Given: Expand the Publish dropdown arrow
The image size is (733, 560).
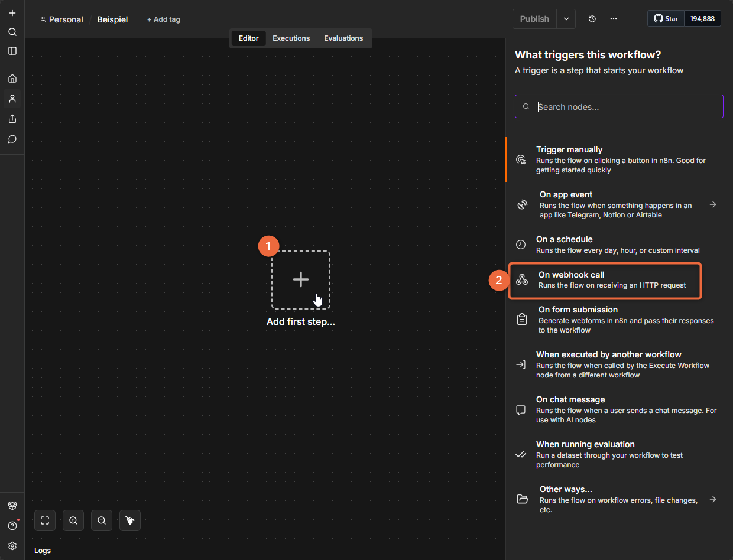Looking at the screenshot, I should 566,19.
